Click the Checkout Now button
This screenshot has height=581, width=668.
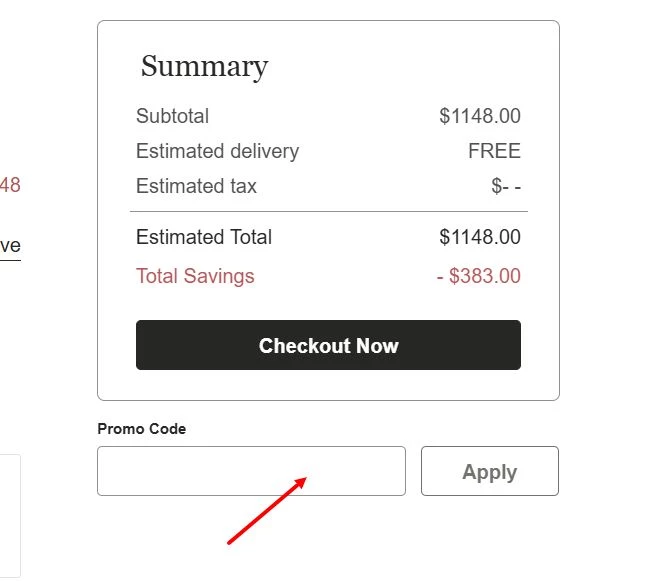tap(328, 345)
